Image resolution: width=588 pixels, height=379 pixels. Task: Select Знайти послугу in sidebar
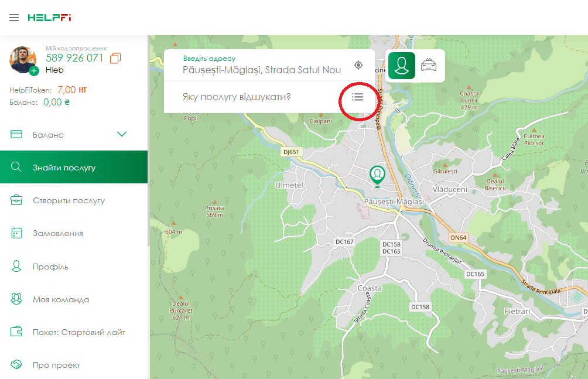[64, 168]
